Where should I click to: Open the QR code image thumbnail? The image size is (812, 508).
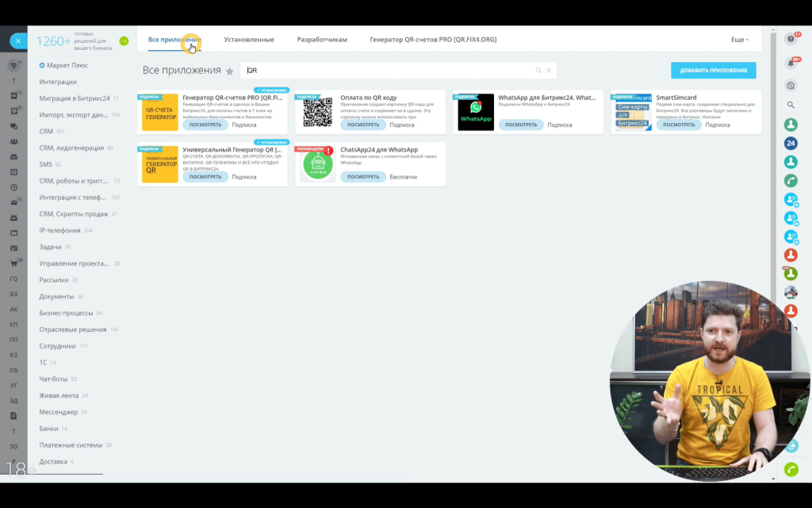318,112
